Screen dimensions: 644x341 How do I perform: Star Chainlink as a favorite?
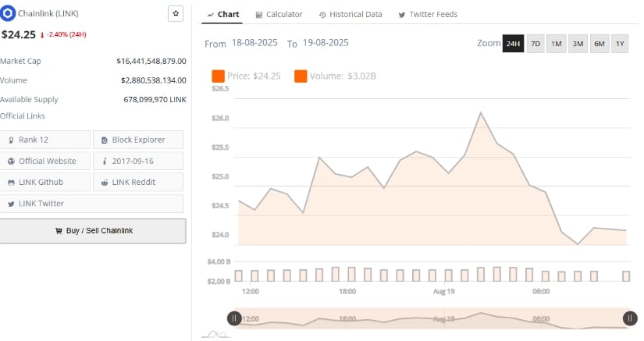[x=176, y=13]
